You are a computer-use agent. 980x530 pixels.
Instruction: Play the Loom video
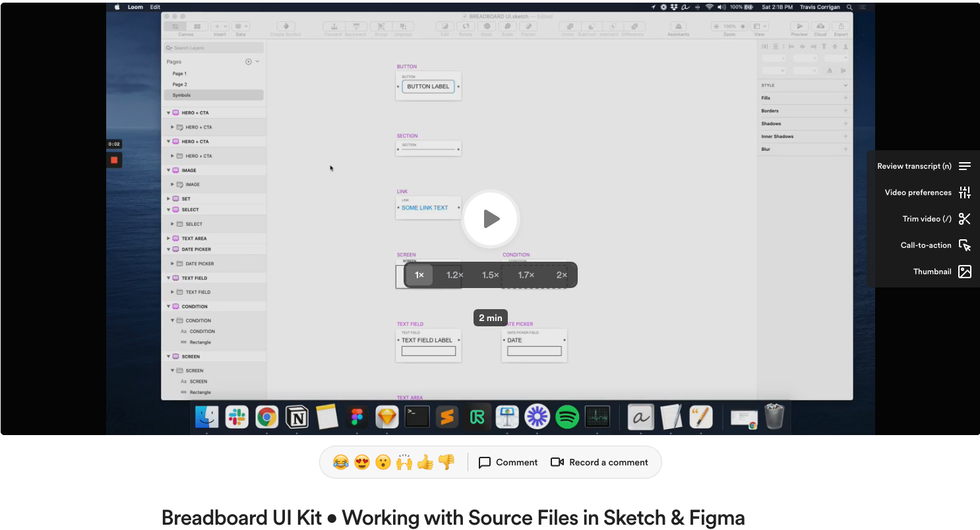[491, 219]
